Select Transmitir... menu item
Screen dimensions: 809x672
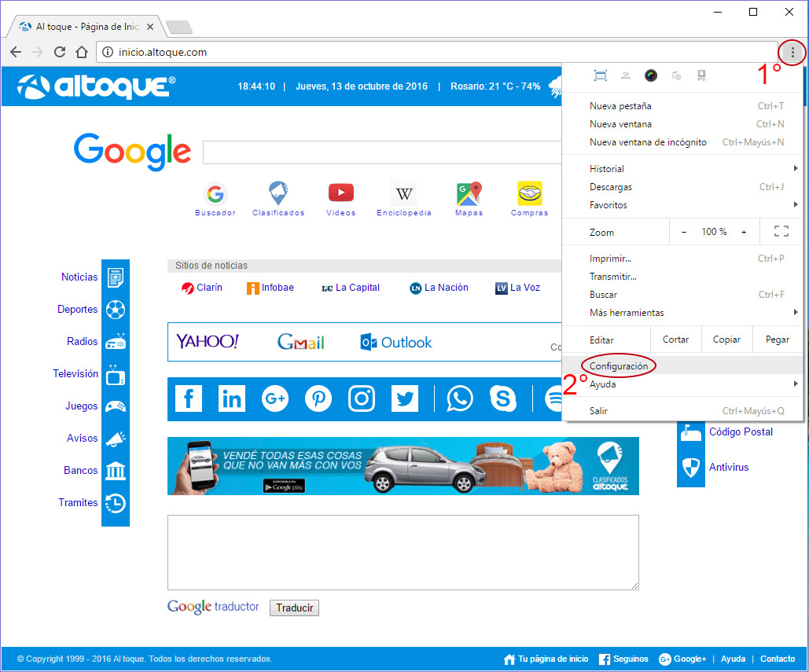pos(682,277)
